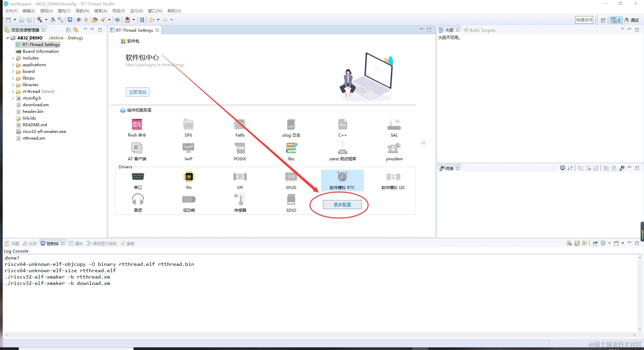Collapse the settings side panel arrow
Image resolution: width=644 pixels, height=350 pixels.
click(x=423, y=143)
